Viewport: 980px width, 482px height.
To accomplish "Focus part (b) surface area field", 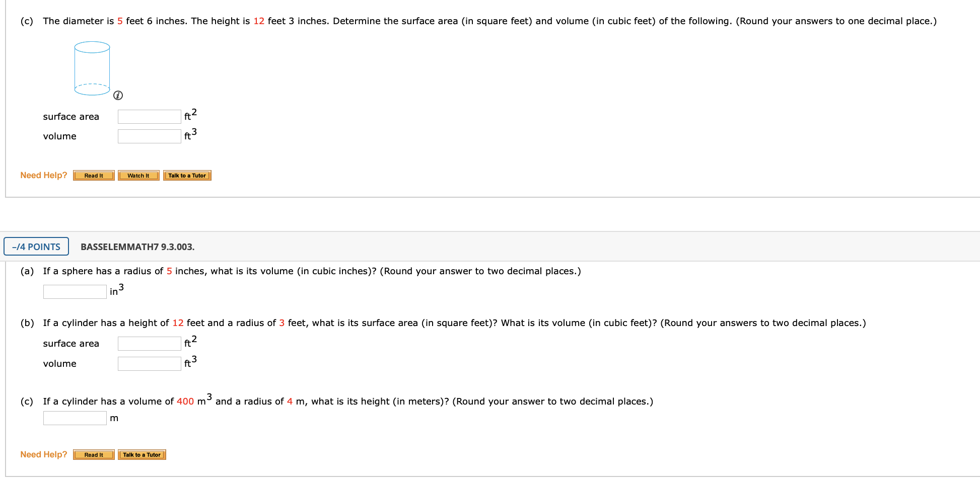I will coord(150,344).
